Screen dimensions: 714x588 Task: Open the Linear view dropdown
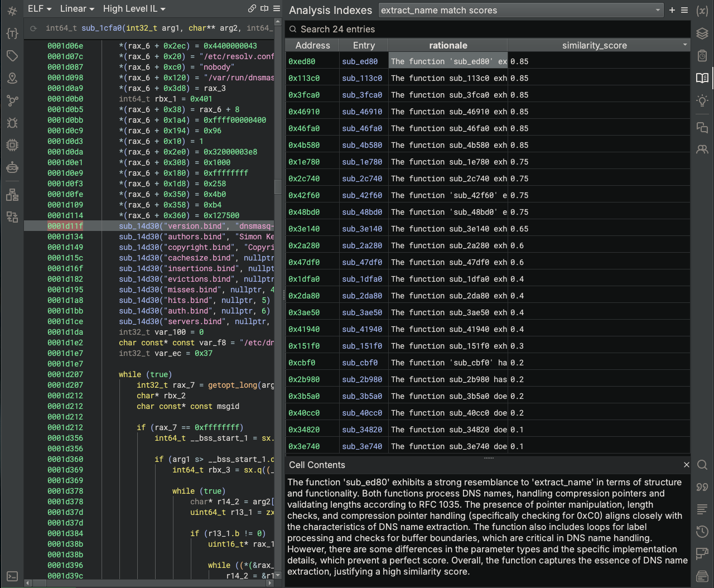pos(77,8)
